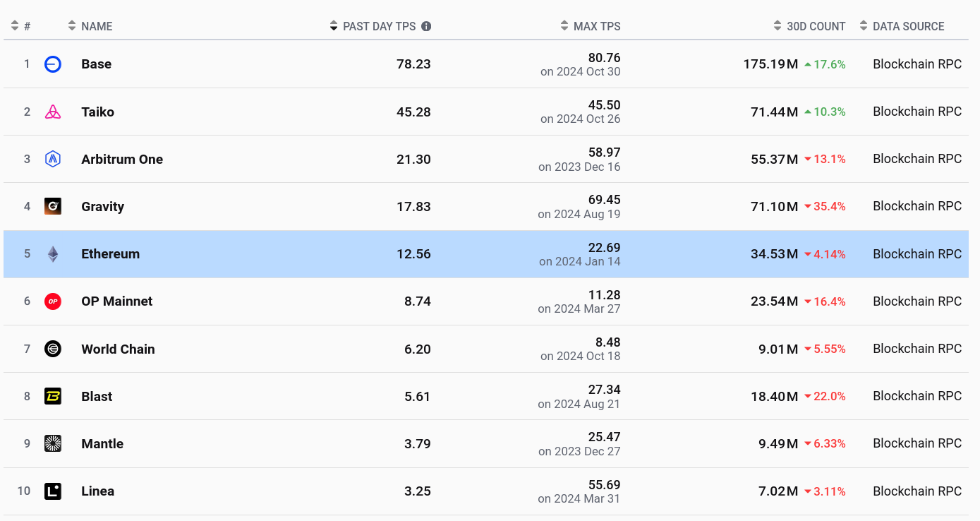Click the Linea logo icon
This screenshot has width=980, height=521.
pyautogui.click(x=53, y=491)
